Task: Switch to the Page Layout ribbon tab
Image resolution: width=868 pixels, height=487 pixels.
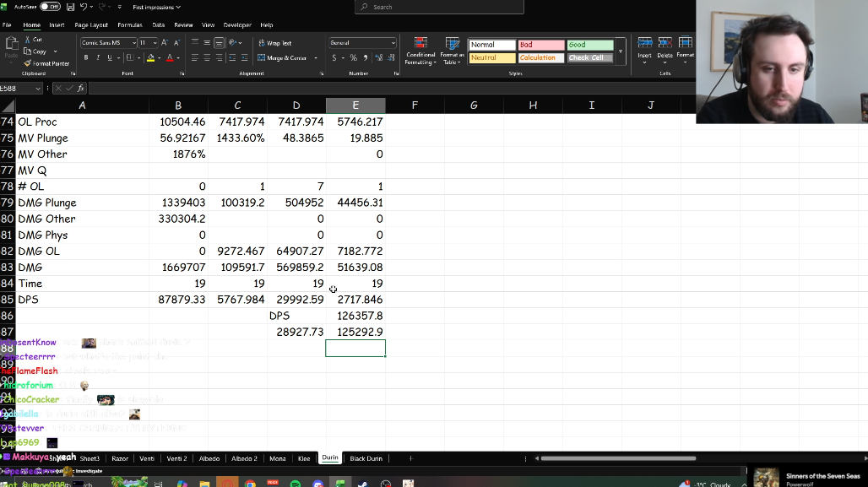Action: click(91, 25)
